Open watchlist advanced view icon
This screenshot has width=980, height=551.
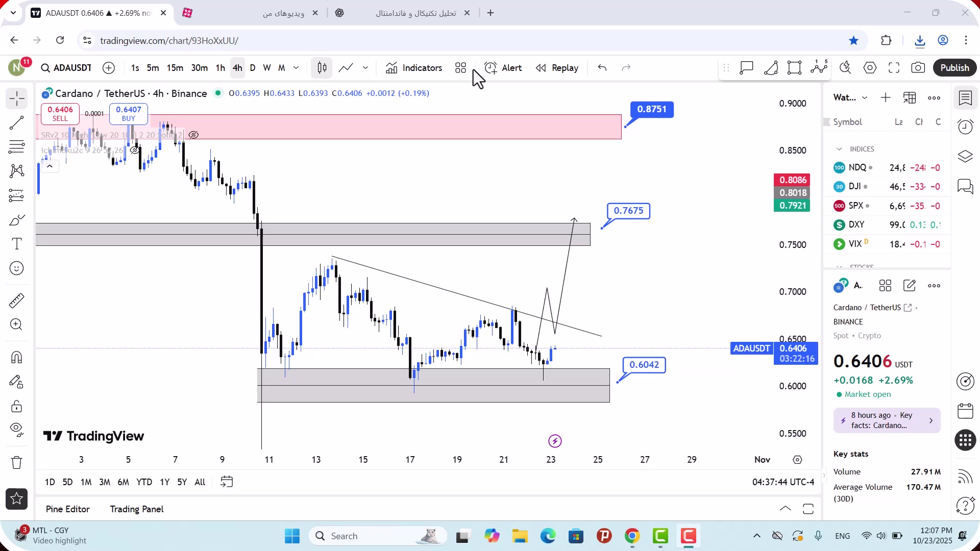[x=910, y=97]
